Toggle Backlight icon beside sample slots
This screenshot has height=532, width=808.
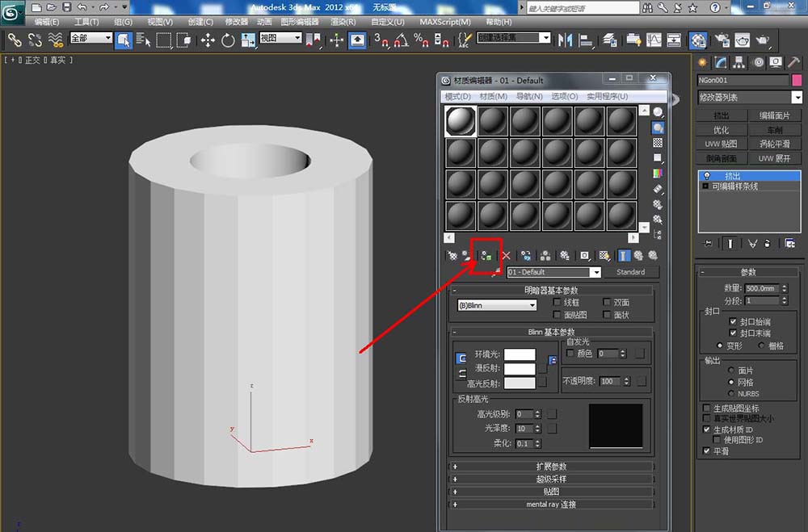658,128
